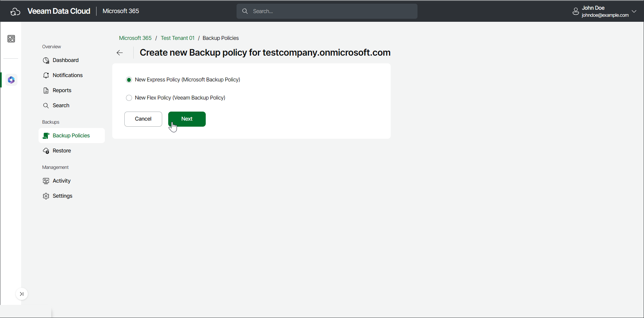Click the green Next button
644x318 pixels.
point(187,119)
